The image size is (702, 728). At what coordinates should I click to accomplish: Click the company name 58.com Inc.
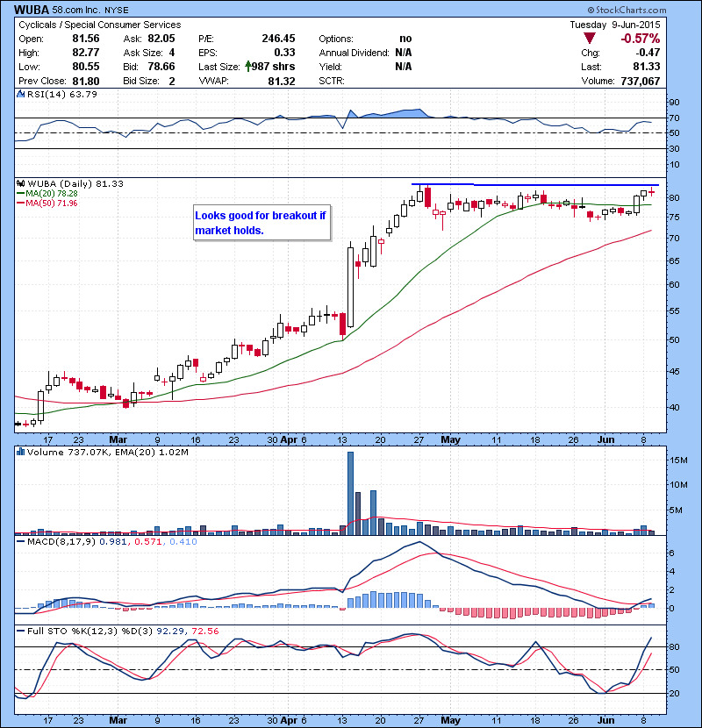pos(77,10)
